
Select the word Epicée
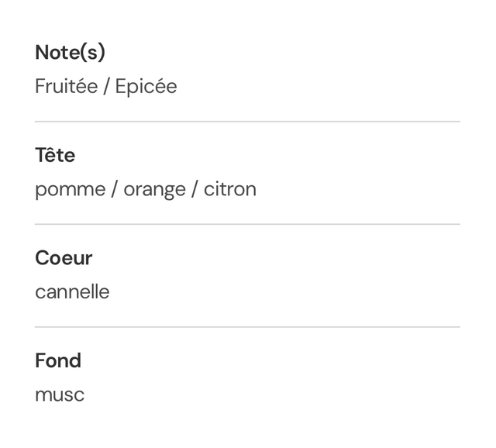[146, 87]
